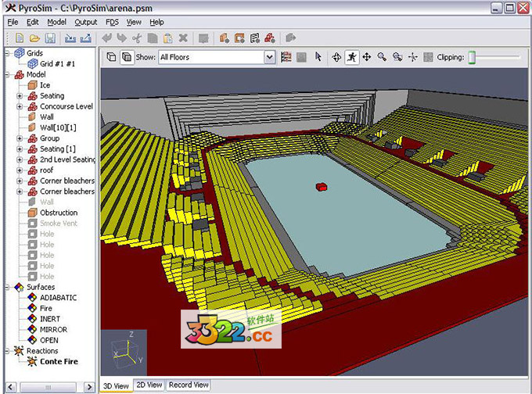
Task: Click the tree panel scroll right arrow
Action: click(89, 387)
